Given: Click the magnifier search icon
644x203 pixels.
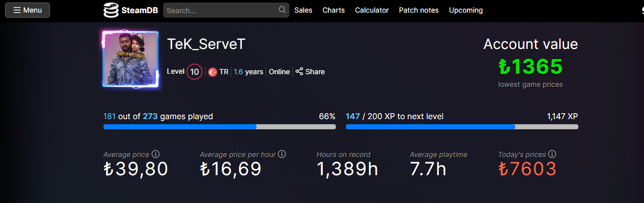Looking at the screenshot, I should pyautogui.click(x=282, y=10).
